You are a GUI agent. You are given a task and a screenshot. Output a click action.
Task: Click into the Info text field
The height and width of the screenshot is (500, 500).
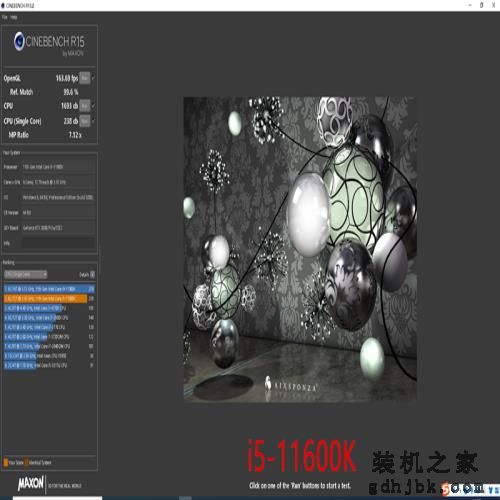[x=58, y=243]
